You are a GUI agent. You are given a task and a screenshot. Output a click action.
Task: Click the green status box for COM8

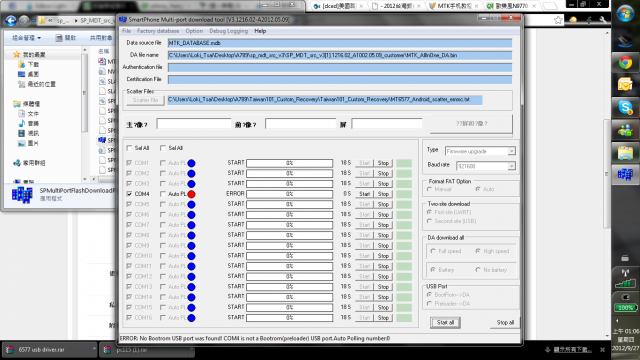pyautogui.click(x=404, y=236)
